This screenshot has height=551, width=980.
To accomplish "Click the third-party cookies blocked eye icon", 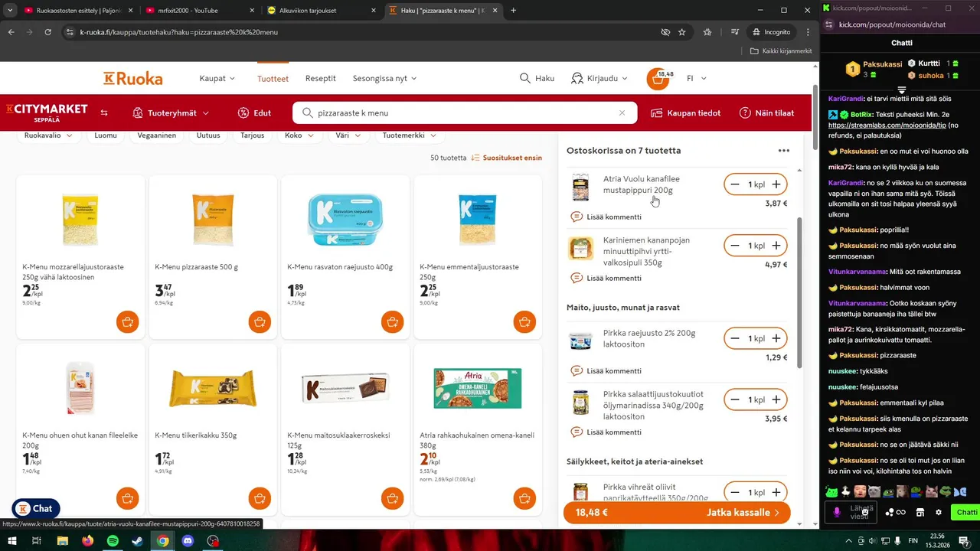I will pyautogui.click(x=665, y=32).
